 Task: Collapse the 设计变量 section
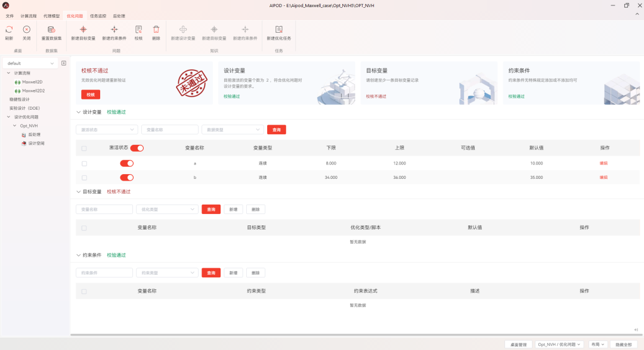[78, 111]
